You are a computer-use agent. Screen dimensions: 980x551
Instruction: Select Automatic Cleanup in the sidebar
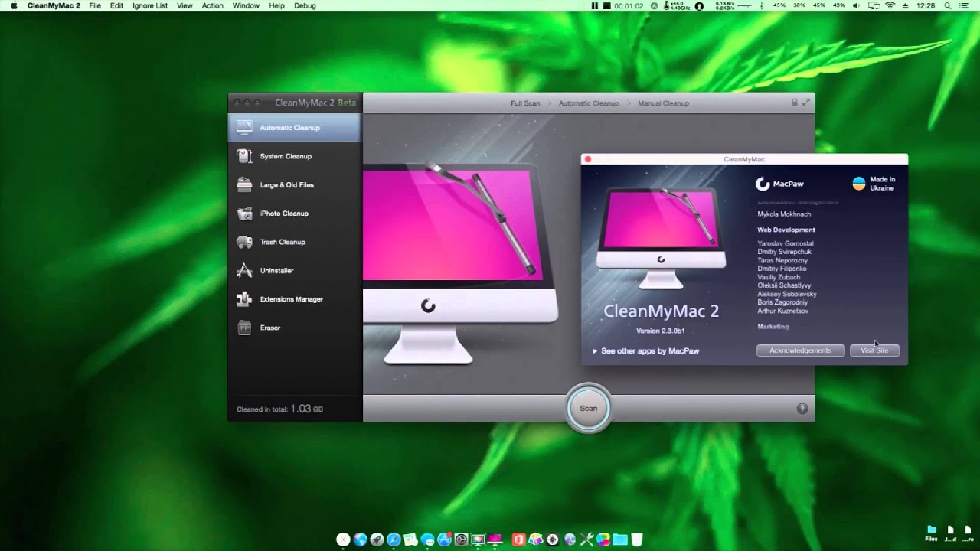click(295, 127)
